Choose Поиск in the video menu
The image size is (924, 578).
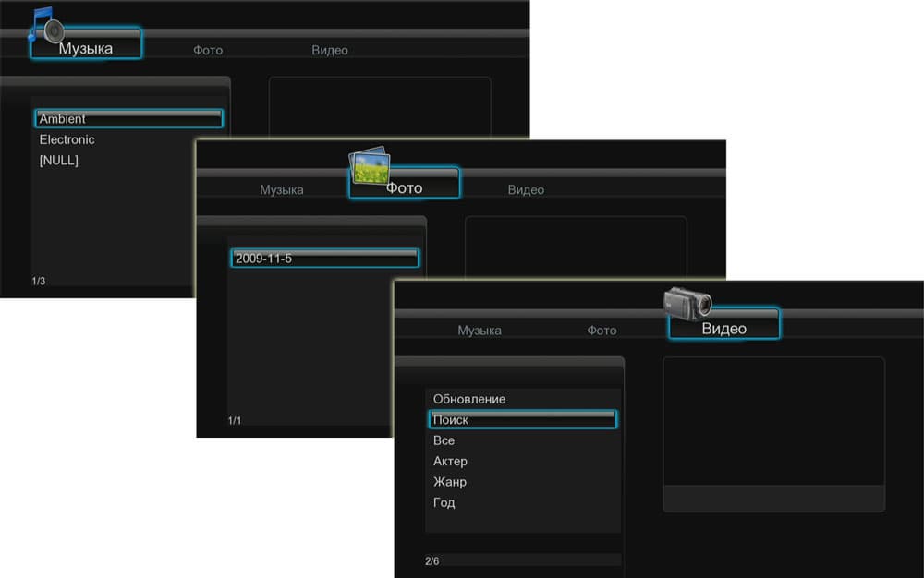pyautogui.click(x=523, y=420)
